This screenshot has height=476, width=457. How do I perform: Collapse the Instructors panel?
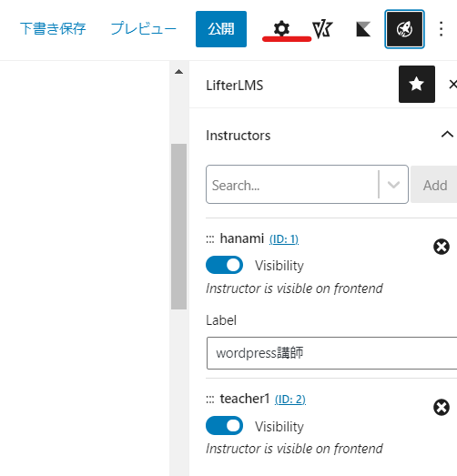coord(447,135)
